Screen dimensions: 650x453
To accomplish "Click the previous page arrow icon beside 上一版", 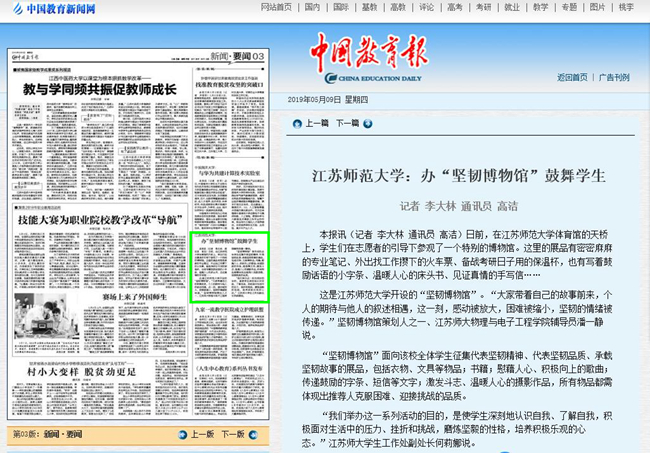I will [182, 435].
